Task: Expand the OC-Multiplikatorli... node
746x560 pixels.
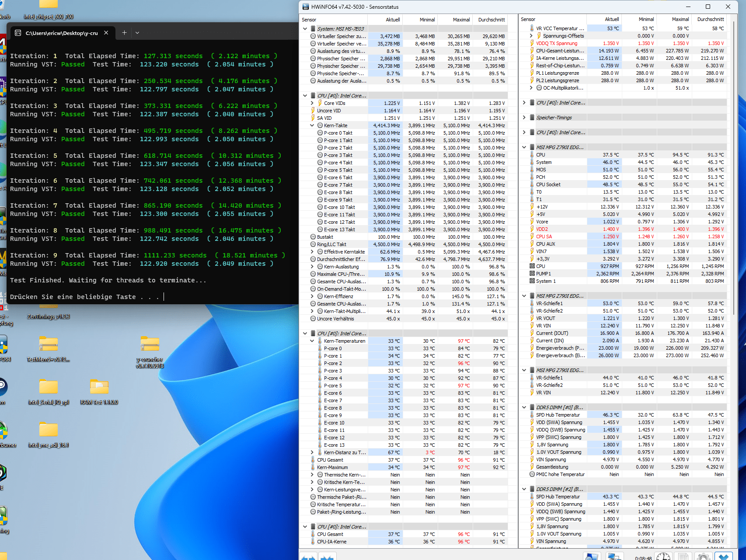Action: (x=531, y=88)
